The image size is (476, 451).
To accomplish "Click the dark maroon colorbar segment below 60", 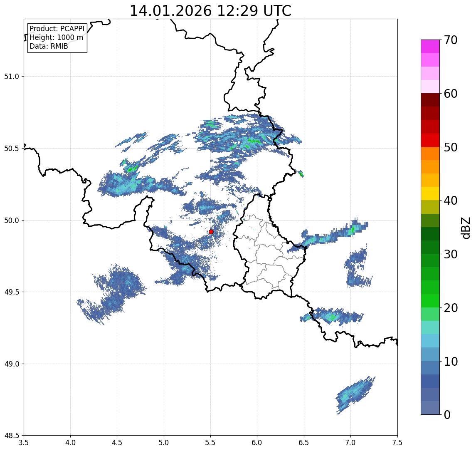I will point(430,100).
